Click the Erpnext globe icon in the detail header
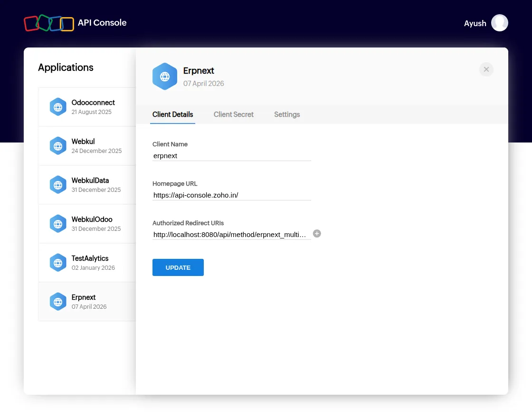The height and width of the screenshot is (418, 532). point(165,76)
